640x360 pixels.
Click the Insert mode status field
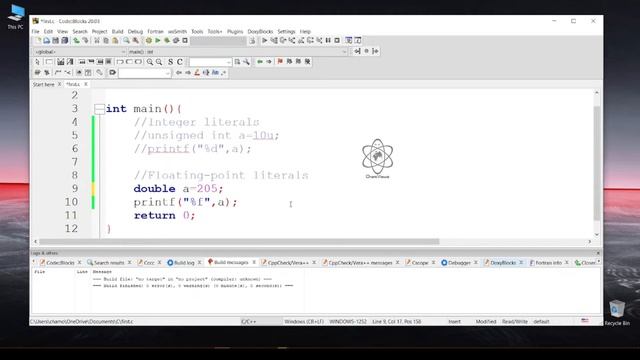(x=454, y=322)
